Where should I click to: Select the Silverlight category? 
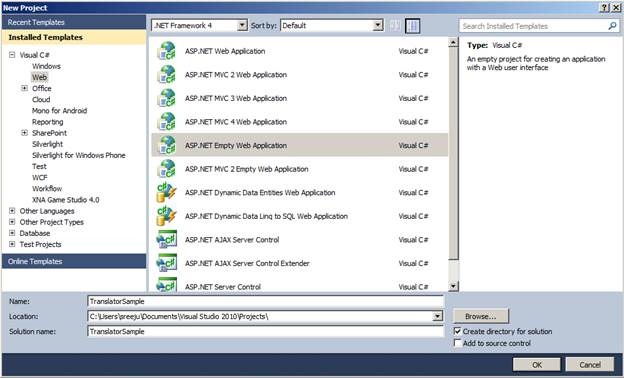pos(47,144)
